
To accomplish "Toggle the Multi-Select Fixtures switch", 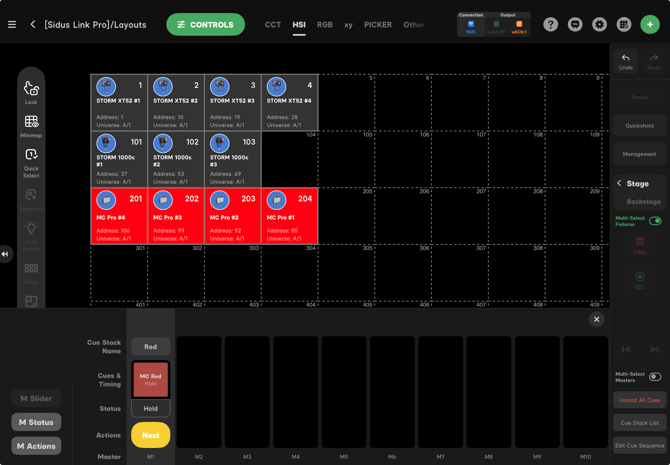I will coord(655,221).
